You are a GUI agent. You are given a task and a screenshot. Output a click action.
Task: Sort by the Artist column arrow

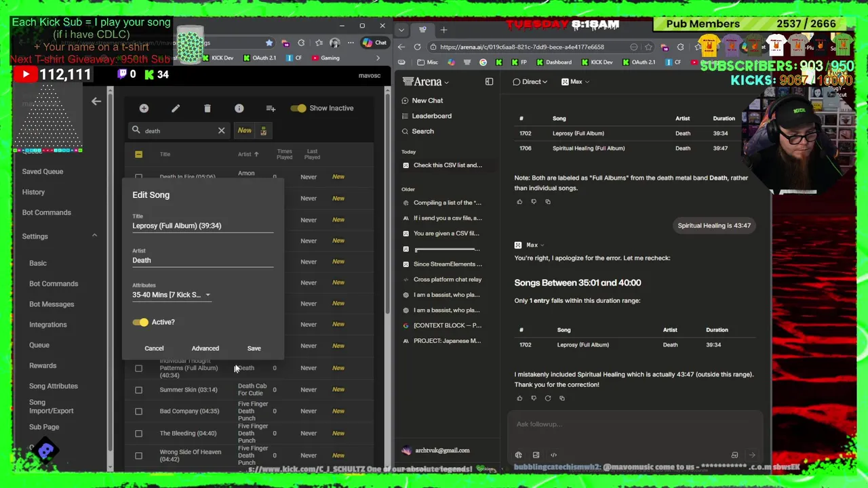[256, 155]
